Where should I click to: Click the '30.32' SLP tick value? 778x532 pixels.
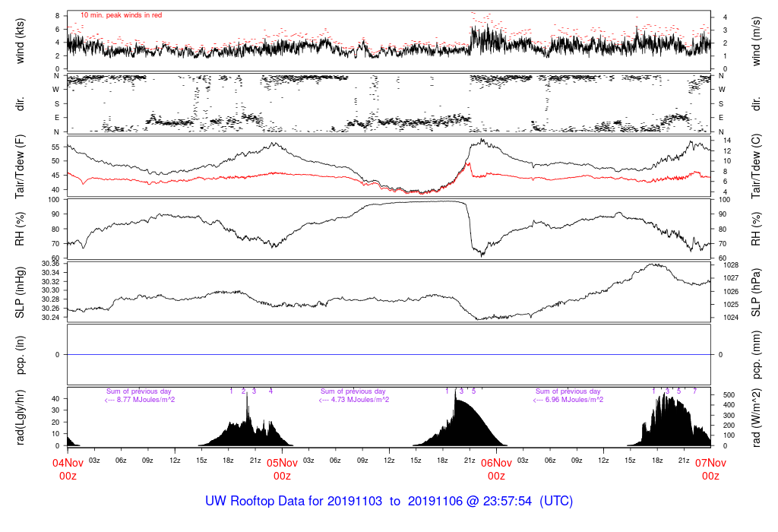(51, 281)
